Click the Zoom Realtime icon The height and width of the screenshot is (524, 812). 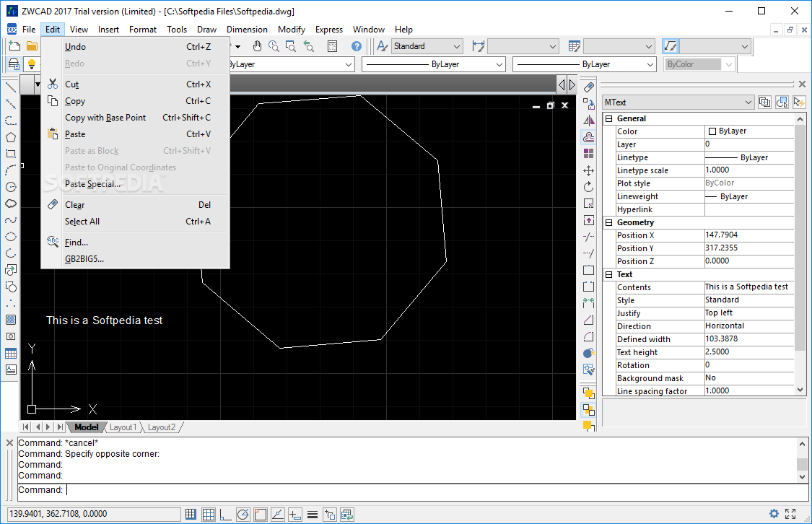click(x=274, y=46)
